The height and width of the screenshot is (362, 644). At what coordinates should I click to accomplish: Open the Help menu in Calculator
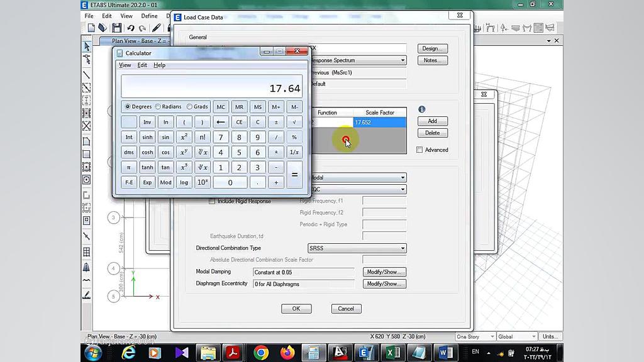point(159,65)
